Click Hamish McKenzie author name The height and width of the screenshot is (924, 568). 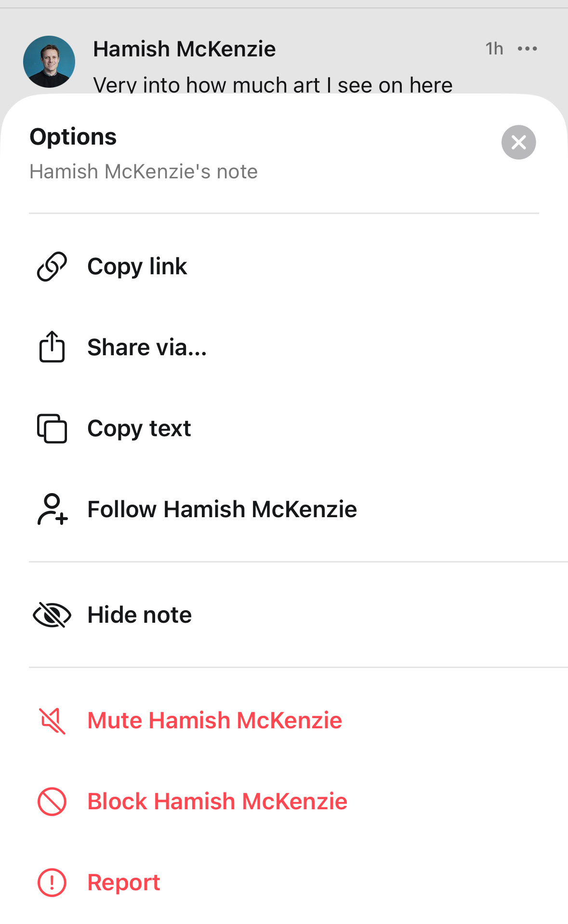[185, 49]
